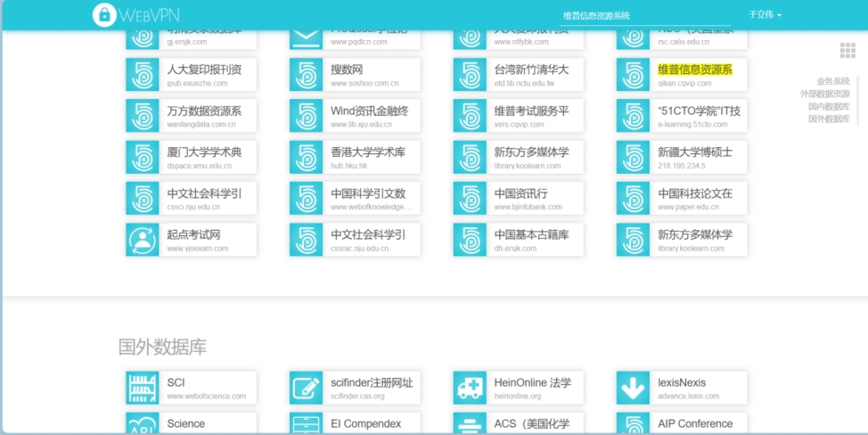Click the icon next to 中国科技论文在

[x=634, y=199]
